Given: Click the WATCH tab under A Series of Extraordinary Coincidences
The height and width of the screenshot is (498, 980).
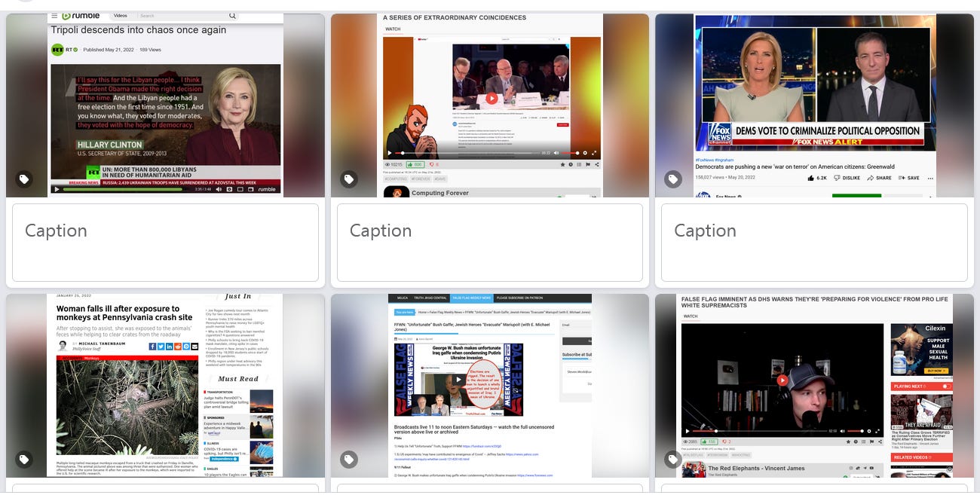Looking at the screenshot, I should point(393,29).
